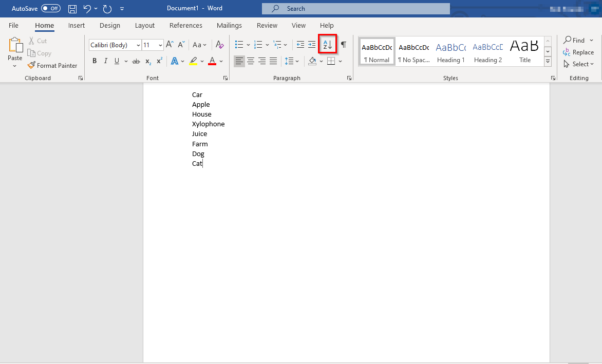Apply the Heading 1 style
The width and height of the screenshot is (602, 364).
[x=451, y=52]
